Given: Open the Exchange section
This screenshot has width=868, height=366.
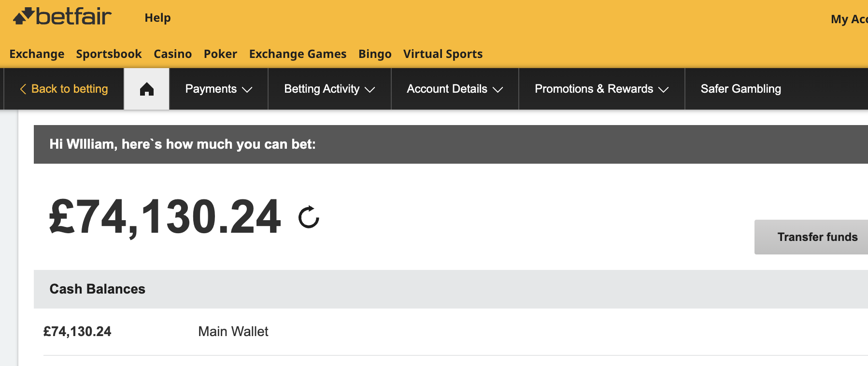Looking at the screenshot, I should tap(37, 54).
